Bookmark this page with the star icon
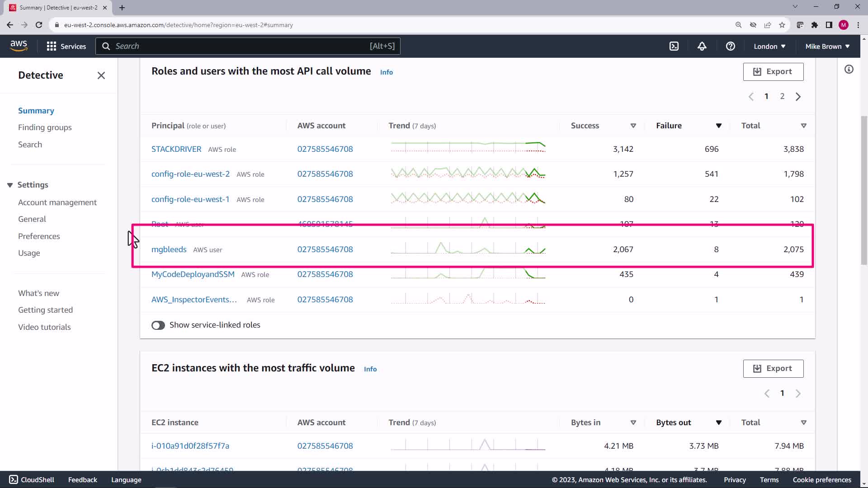 click(782, 25)
